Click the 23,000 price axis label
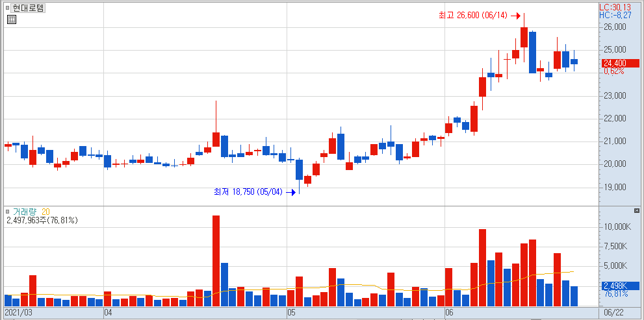The width and height of the screenshot is (644, 320). click(x=614, y=95)
